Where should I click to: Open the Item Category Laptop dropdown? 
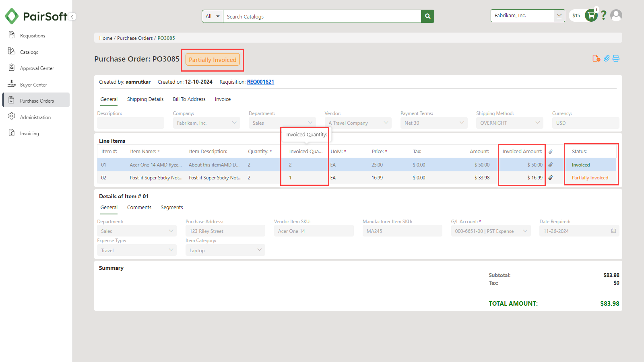tap(225, 250)
